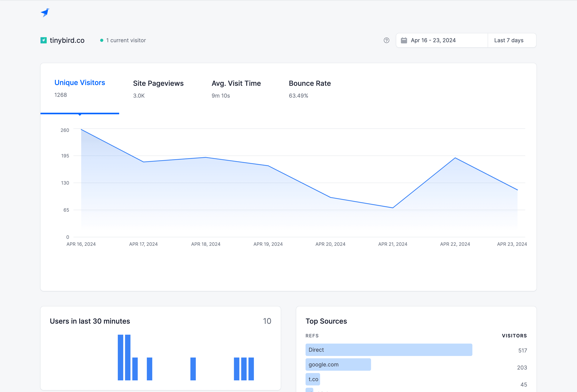577x392 pixels.
Task: Click the 9m 10s visit time value
Action: click(221, 95)
